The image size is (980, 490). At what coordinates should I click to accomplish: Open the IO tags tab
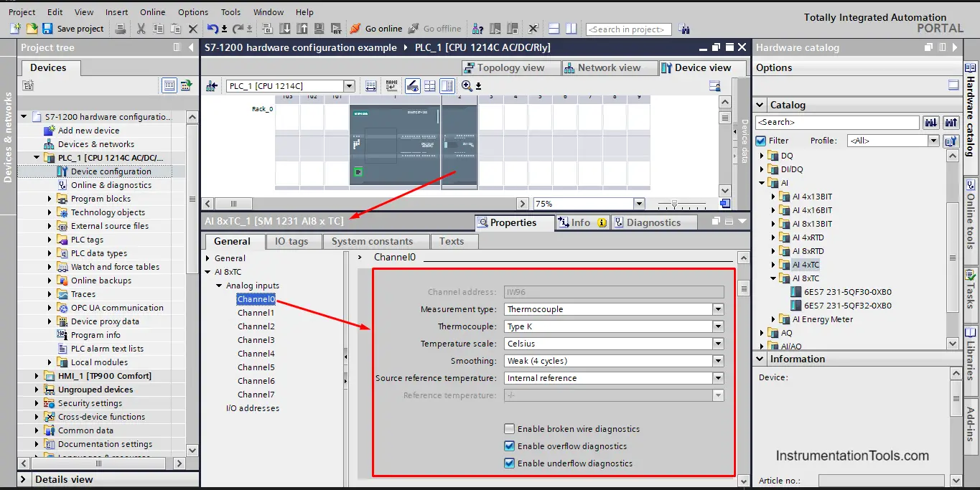291,241
